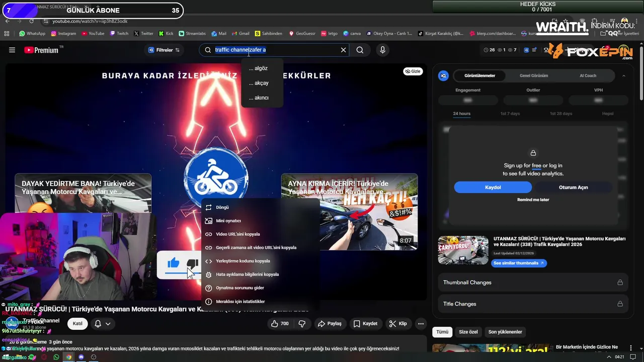This screenshot has width=644, height=362.
Task: Open DAYAK YEDİRTME BANA end screen video
Action: [x=83, y=194]
